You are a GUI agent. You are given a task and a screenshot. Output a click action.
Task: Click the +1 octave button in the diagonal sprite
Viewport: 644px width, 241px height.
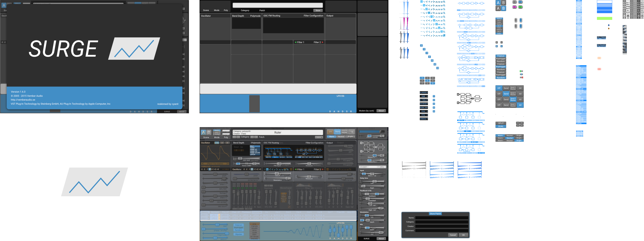432,60
